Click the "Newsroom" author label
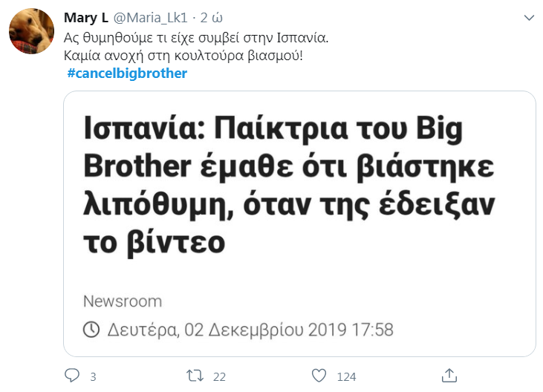 click(x=122, y=301)
